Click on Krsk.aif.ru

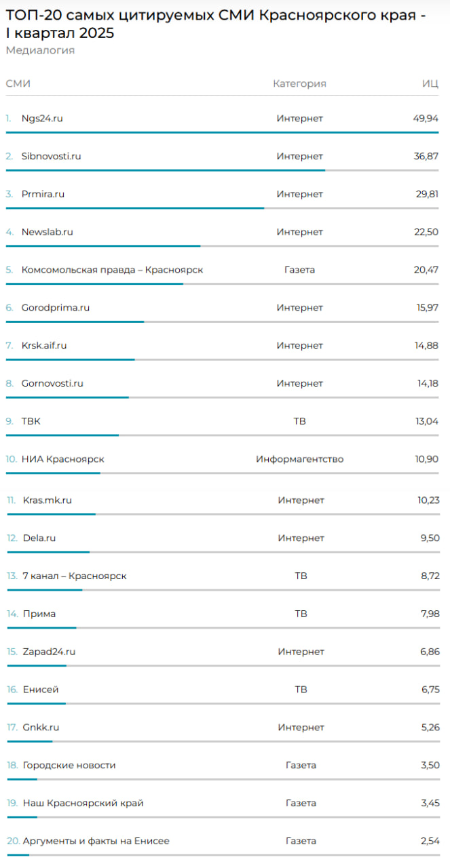click(44, 346)
